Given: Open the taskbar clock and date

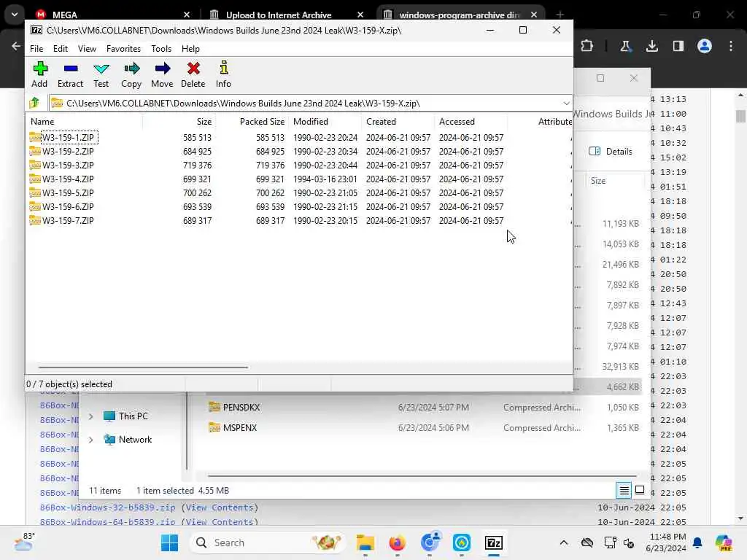Looking at the screenshot, I should coord(666,542).
